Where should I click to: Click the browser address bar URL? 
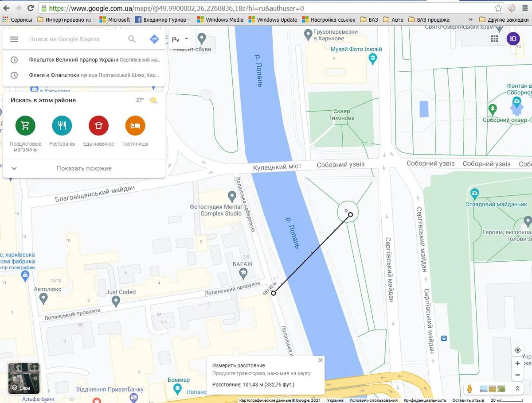click(176, 8)
